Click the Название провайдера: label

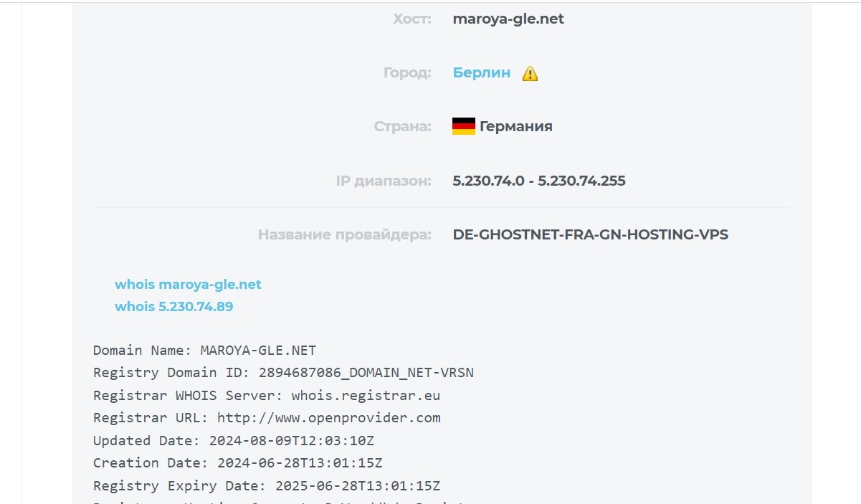click(x=345, y=234)
